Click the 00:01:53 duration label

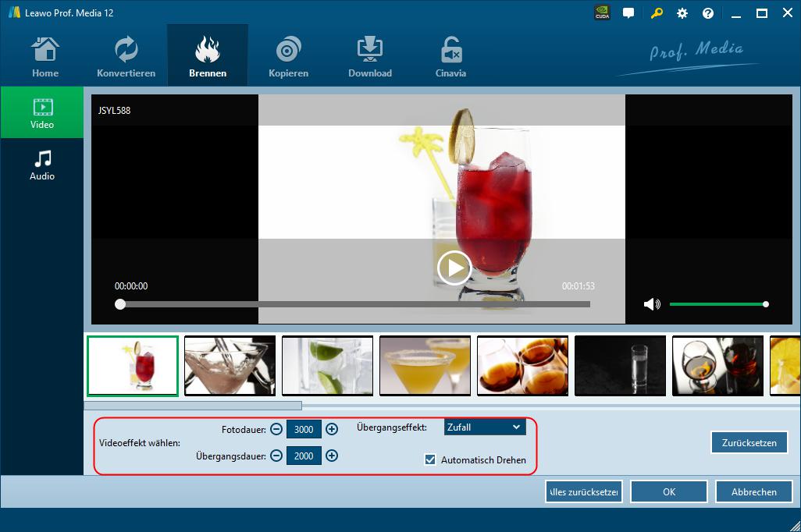[x=578, y=286]
